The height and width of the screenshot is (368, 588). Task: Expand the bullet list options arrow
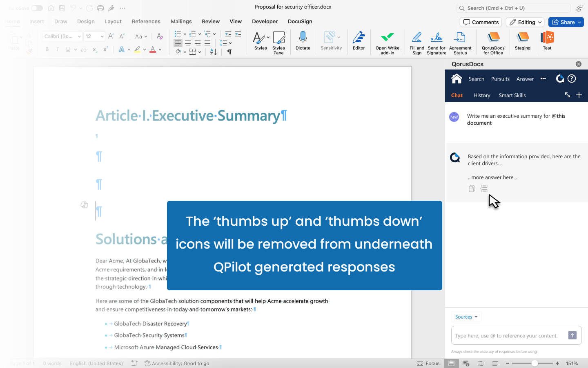coord(185,34)
